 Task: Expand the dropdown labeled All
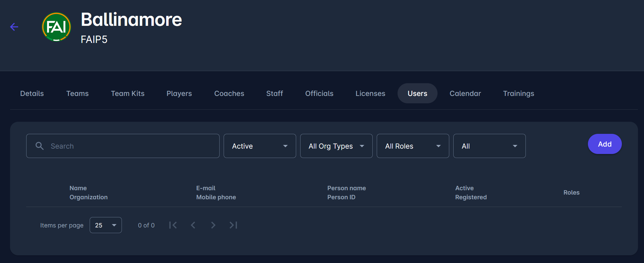click(489, 146)
